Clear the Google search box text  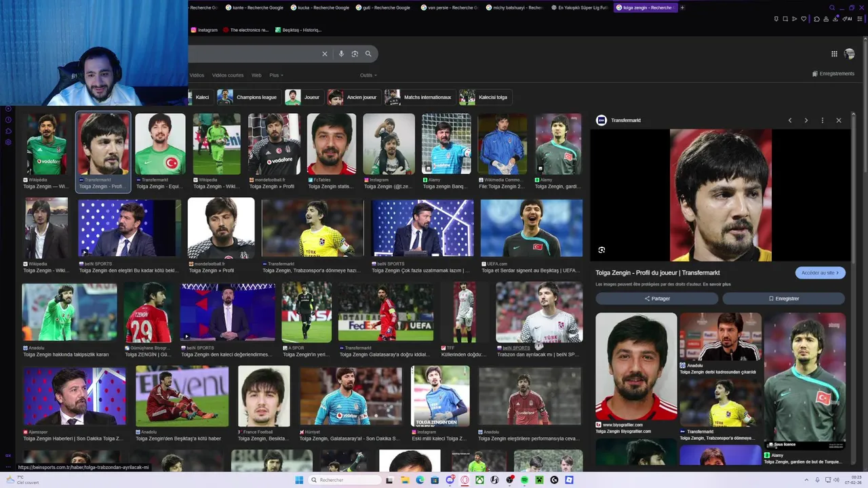pos(324,54)
